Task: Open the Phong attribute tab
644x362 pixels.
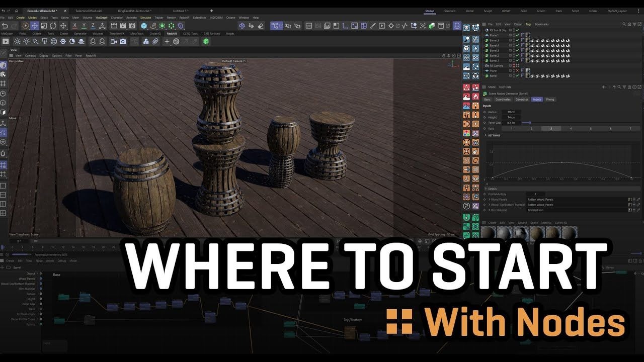Action: (x=550, y=100)
